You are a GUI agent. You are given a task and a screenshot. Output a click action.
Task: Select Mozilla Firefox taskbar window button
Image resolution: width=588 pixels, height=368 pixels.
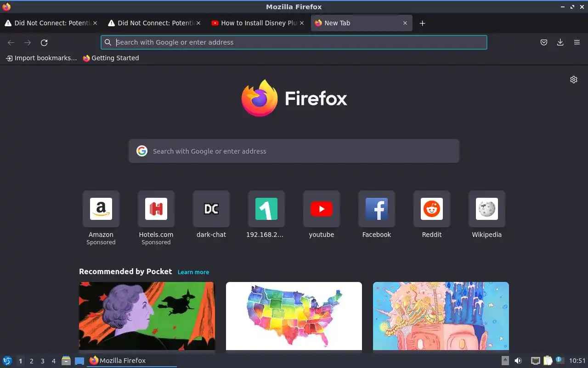(x=132, y=361)
